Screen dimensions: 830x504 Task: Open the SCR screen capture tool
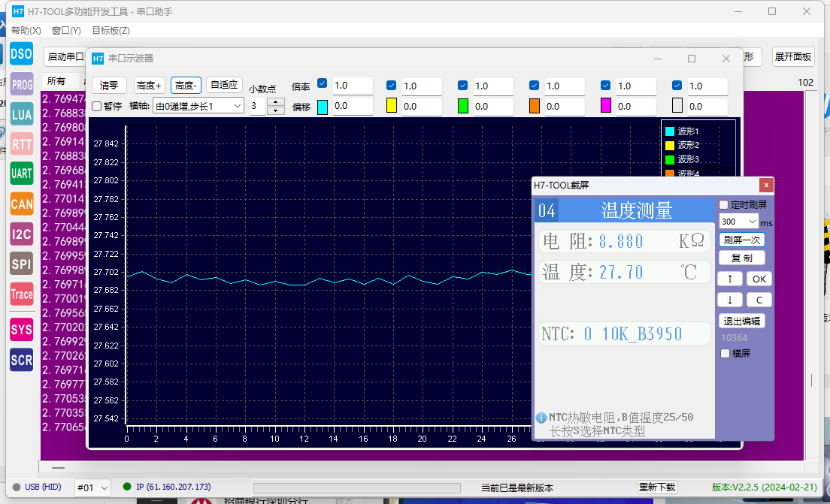tap(22, 360)
